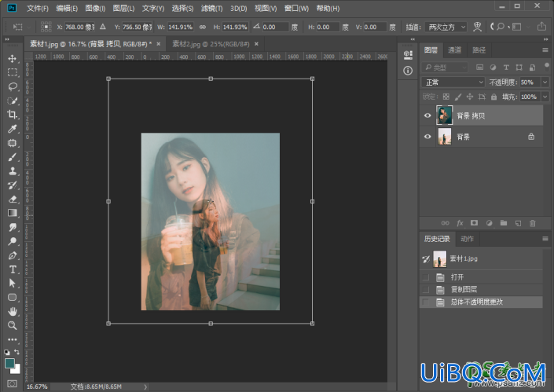Viewport: 554px width, 392px height.
Task: Click the add layer style fx icon
Action: click(x=460, y=223)
